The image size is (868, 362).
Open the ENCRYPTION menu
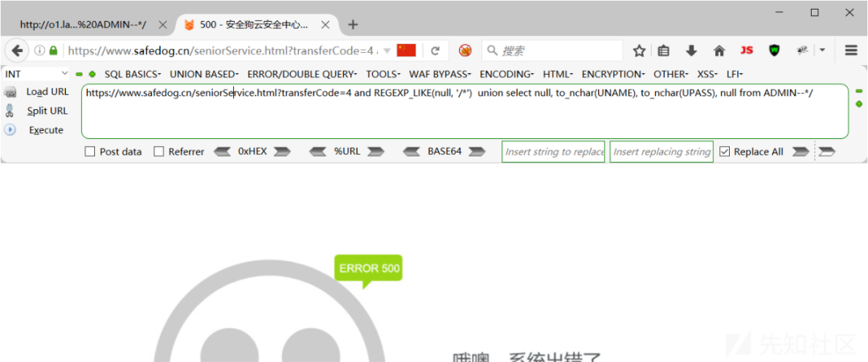[613, 74]
